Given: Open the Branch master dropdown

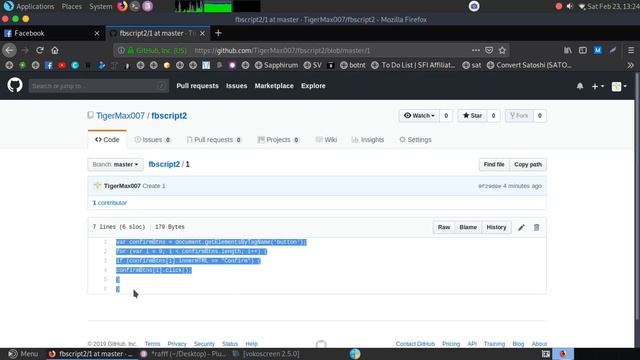Looking at the screenshot, I should click(x=116, y=164).
